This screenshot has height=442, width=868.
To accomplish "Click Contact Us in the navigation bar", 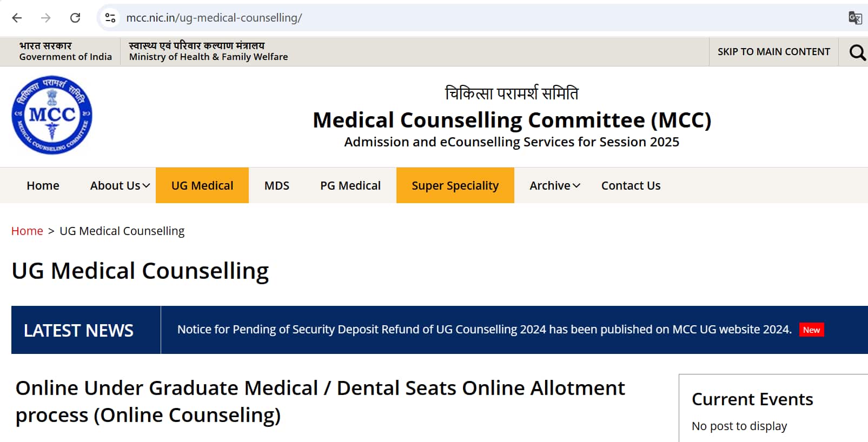I will 631,185.
